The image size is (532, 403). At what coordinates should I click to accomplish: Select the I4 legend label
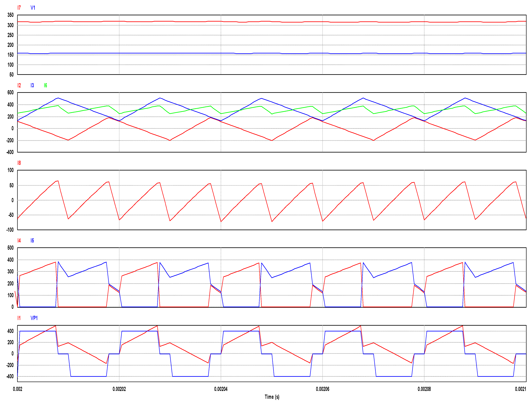pyautogui.click(x=19, y=241)
